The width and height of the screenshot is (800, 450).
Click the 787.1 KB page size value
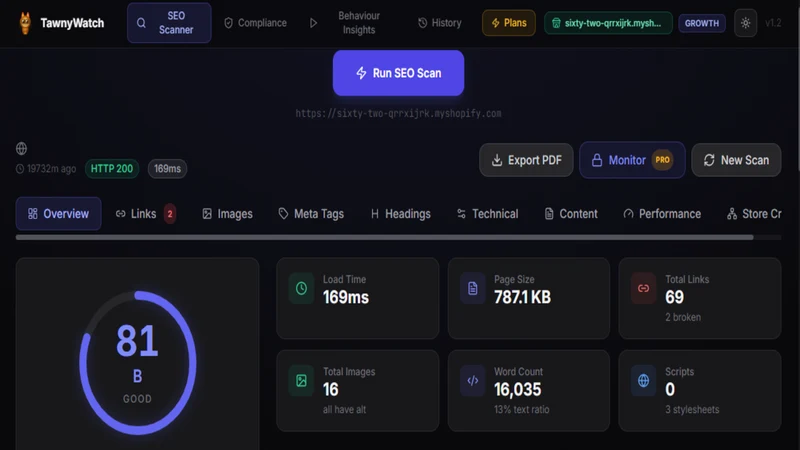coord(522,297)
